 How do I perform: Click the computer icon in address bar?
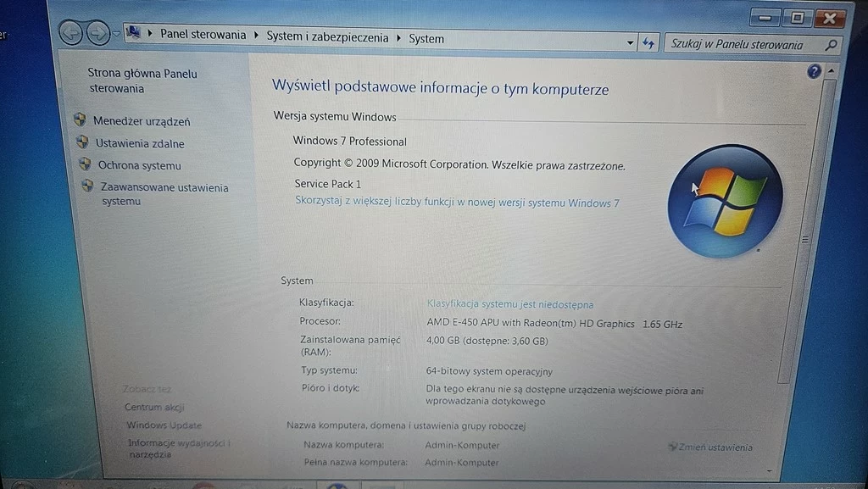pyautogui.click(x=133, y=32)
